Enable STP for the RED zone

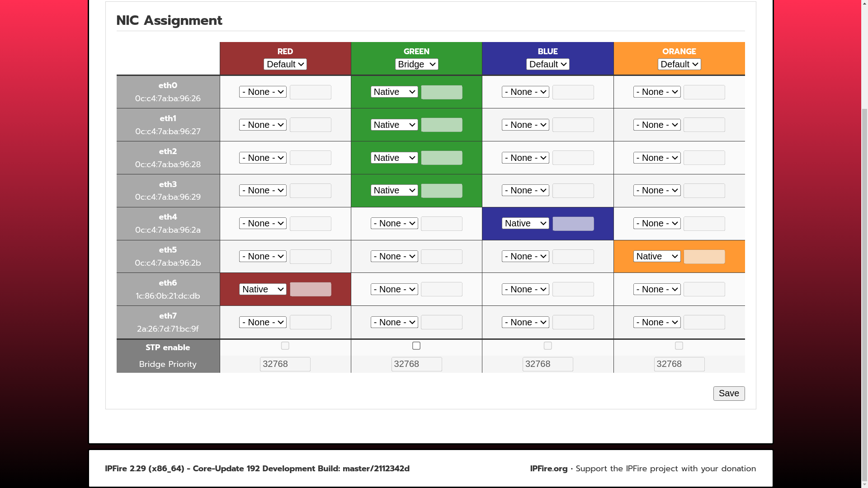[285, 346]
